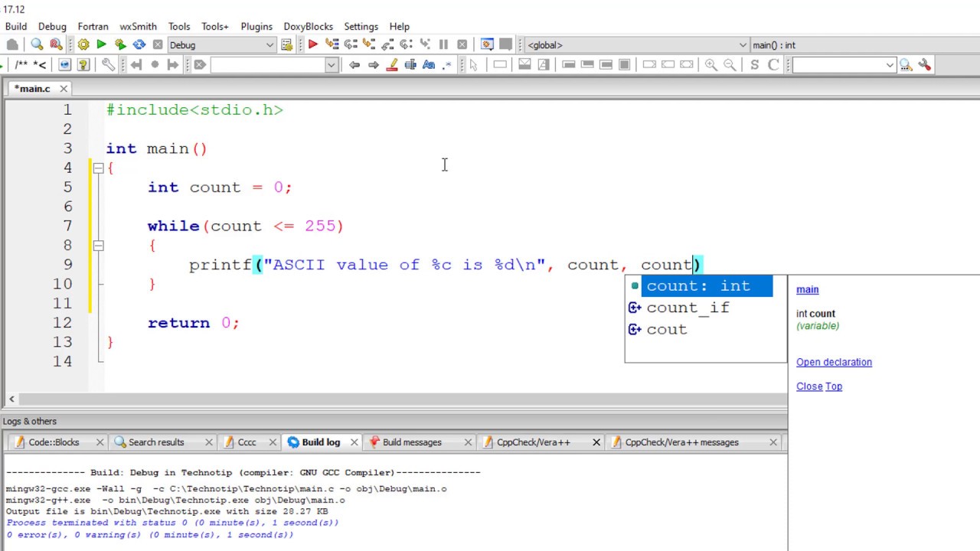Select count_if from the autocomplete list
The image size is (980, 551).
coord(688,308)
